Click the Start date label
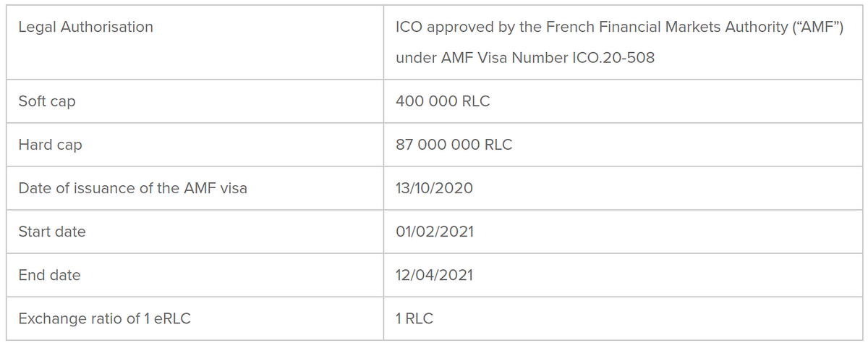Viewport: 868px width, 343px height. [52, 232]
